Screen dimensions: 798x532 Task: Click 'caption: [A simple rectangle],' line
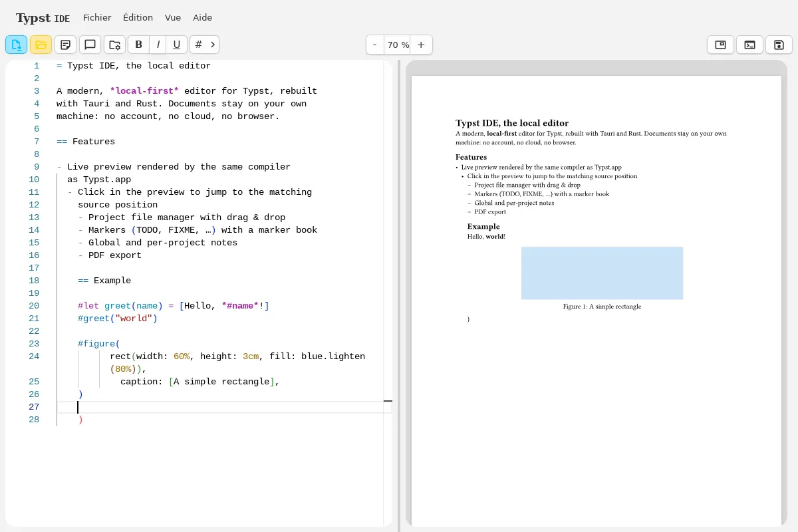click(x=200, y=382)
